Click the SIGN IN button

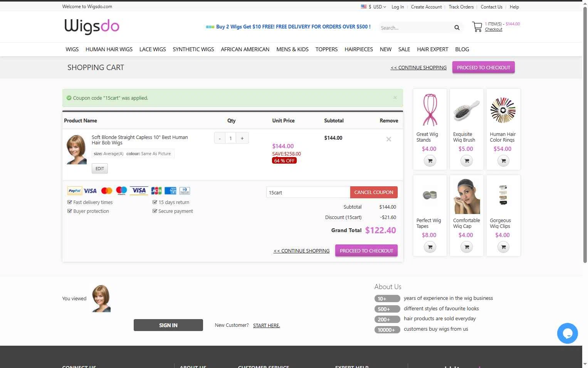[168, 325]
